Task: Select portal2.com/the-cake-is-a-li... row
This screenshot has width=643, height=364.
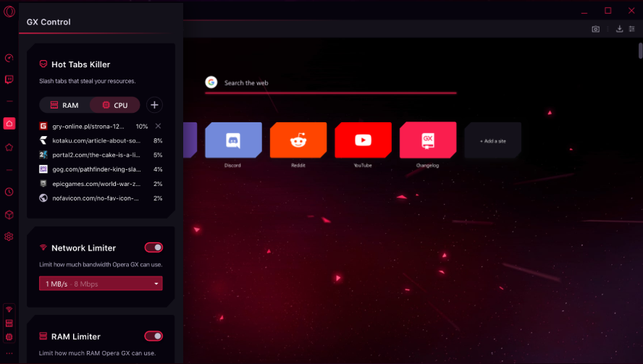Action: pos(101,155)
